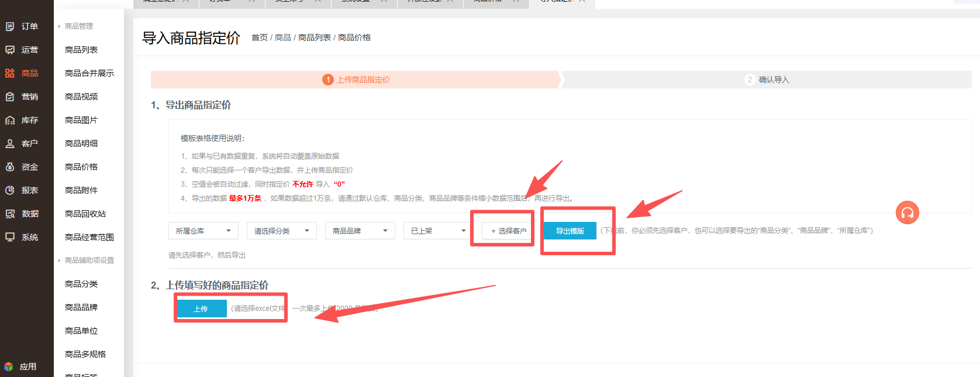The image size is (980, 377).
Task: Open the 所属仓库 dropdown
Action: click(203, 231)
